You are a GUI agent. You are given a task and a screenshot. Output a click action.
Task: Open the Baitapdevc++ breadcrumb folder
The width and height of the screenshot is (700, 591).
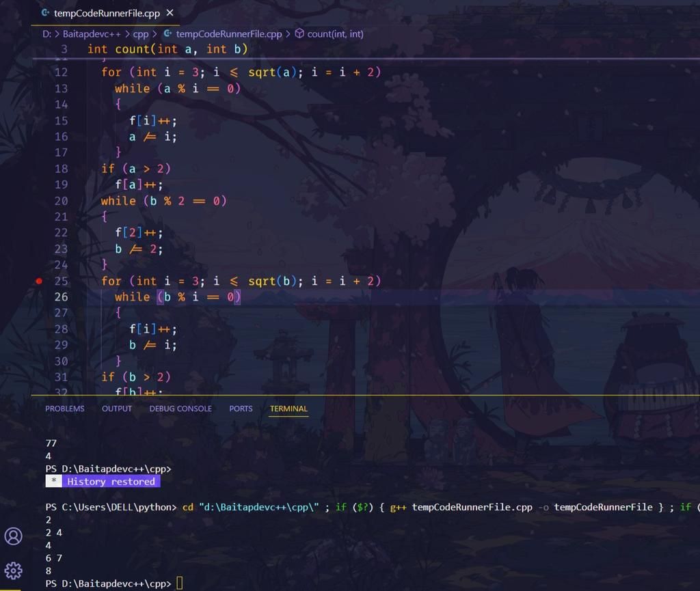92,34
